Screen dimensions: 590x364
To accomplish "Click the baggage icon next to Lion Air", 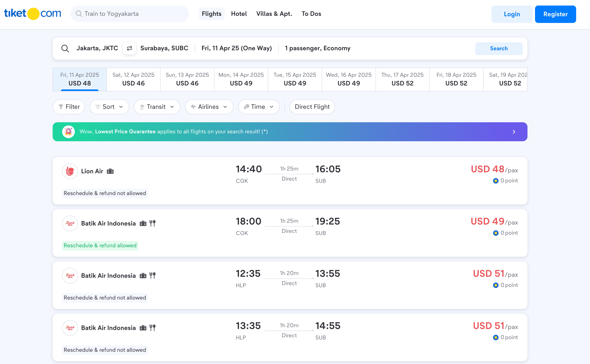I will 110,171.
